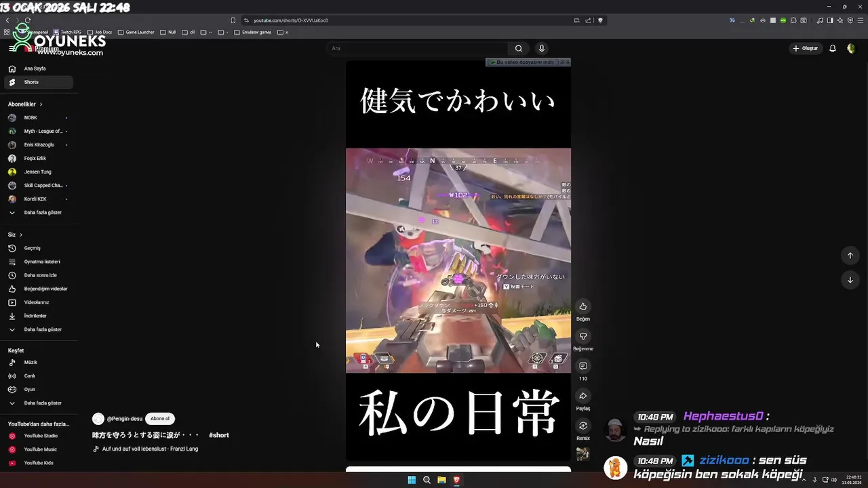Viewport: 868px width, 488px height.
Task: Reload the page in the browser
Action: pyautogui.click(x=28, y=20)
